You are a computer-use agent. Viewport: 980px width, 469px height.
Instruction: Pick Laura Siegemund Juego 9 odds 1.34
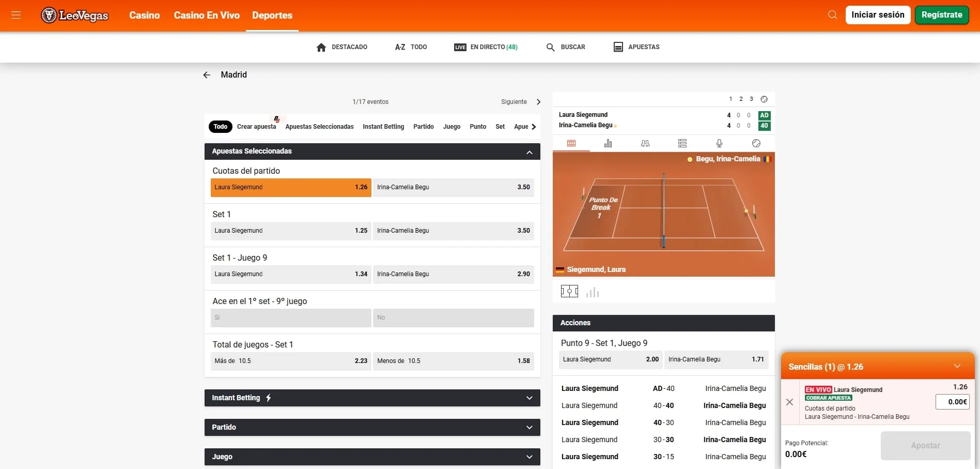click(291, 275)
